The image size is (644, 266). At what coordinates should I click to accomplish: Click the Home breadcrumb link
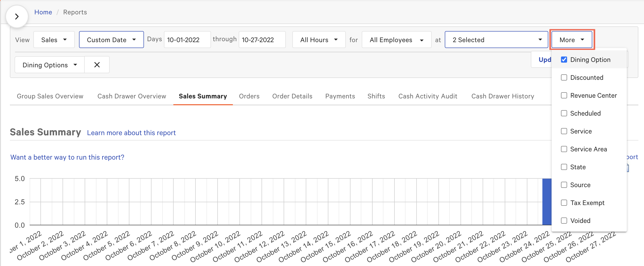(43, 12)
